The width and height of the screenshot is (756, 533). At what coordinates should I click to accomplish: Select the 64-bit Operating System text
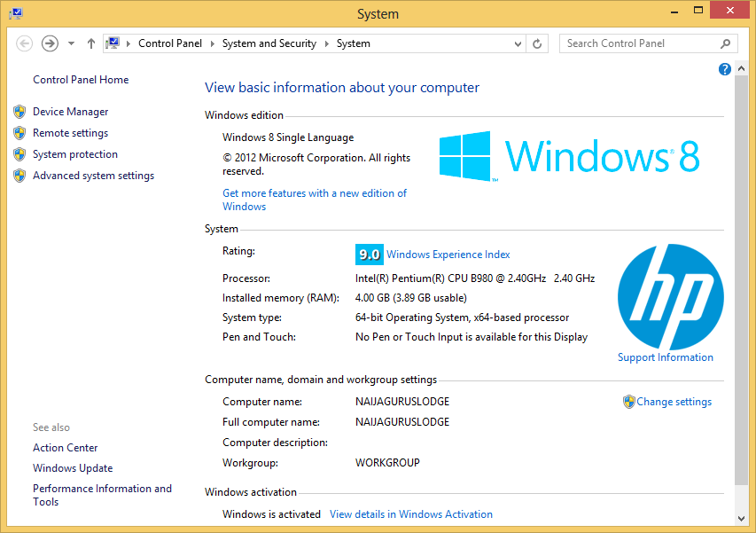[x=462, y=317]
